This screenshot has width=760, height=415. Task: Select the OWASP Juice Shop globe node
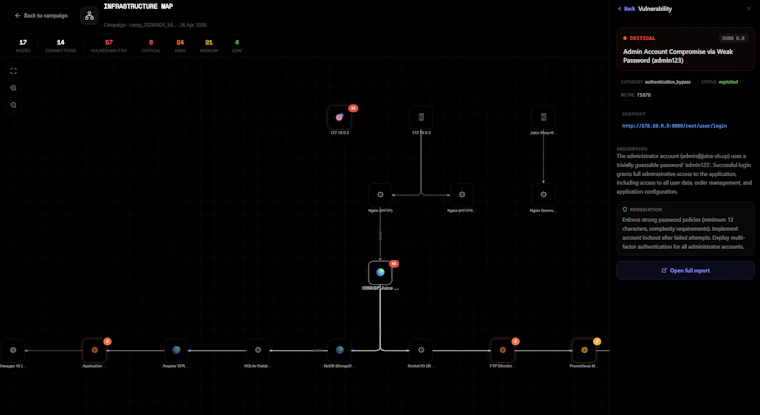pos(380,272)
